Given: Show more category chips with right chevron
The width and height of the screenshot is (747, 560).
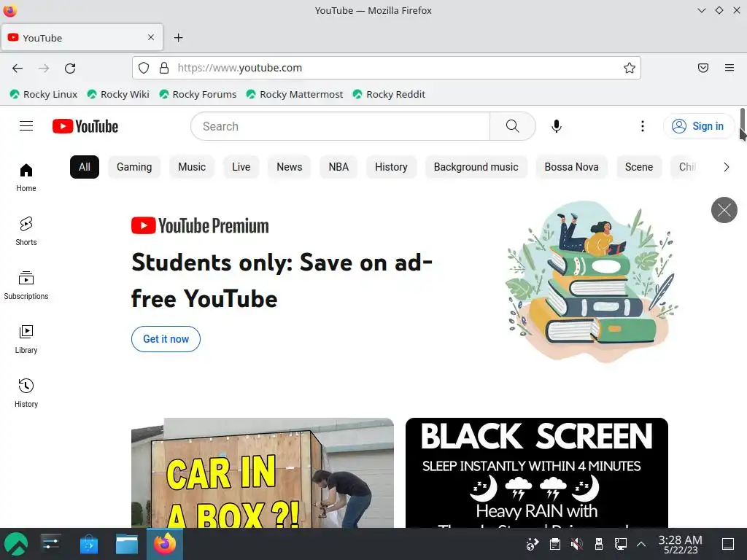Looking at the screenshot, I should (x=726, y=167).
